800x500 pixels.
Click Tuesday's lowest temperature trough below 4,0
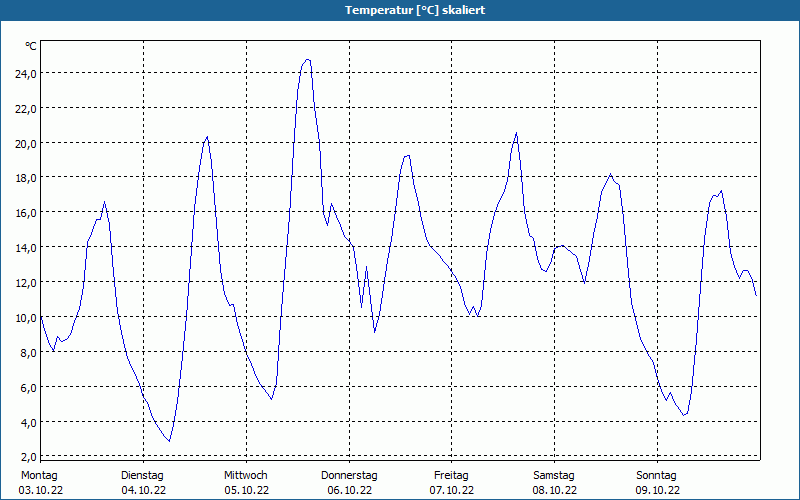pyautogui.click(x=169, y=440)
